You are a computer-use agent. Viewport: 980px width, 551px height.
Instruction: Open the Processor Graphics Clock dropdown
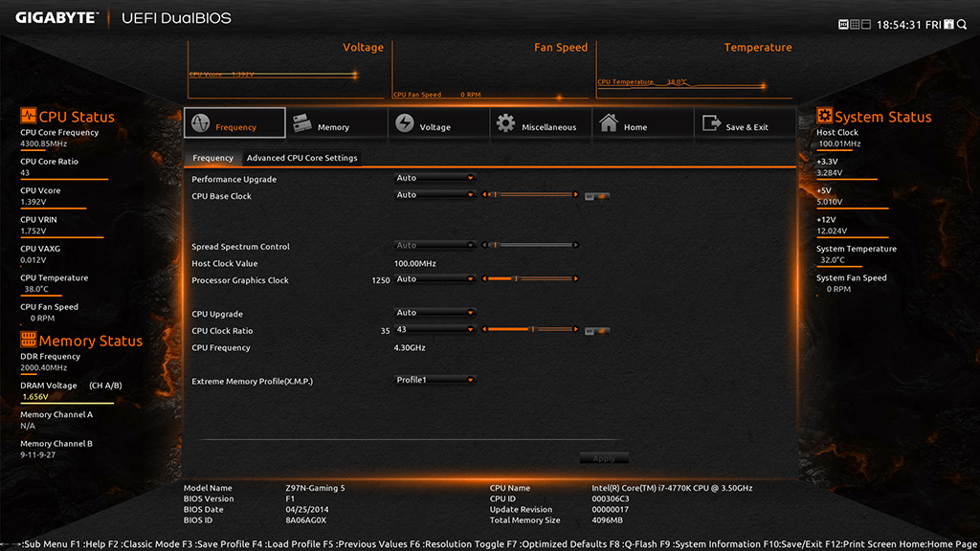pos(435,279)
